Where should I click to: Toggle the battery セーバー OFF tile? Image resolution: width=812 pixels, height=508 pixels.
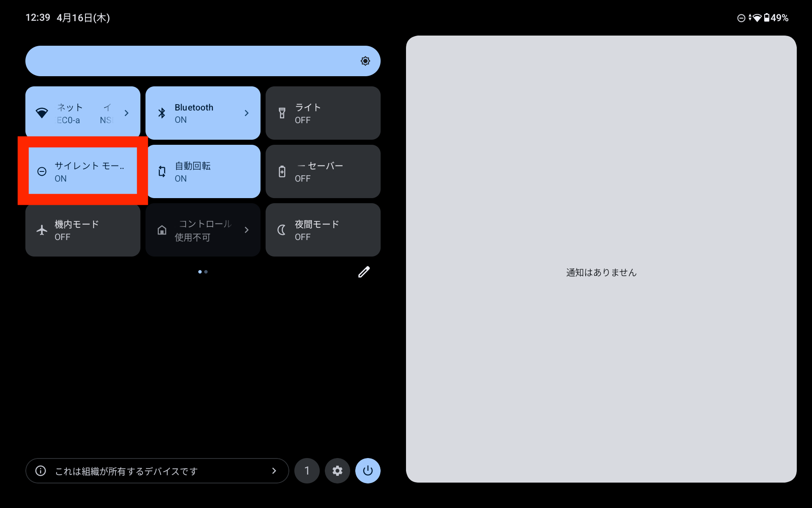(323, 171)
